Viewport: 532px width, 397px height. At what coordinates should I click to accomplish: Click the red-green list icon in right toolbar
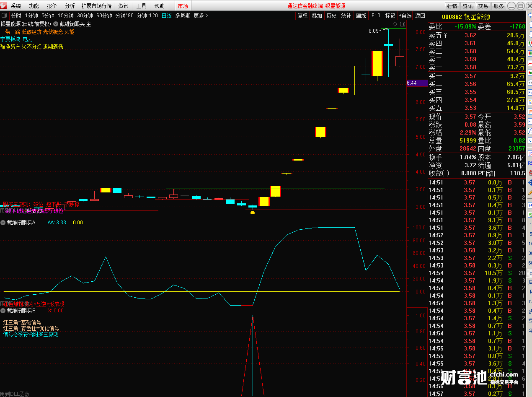(x=529, y=53)
